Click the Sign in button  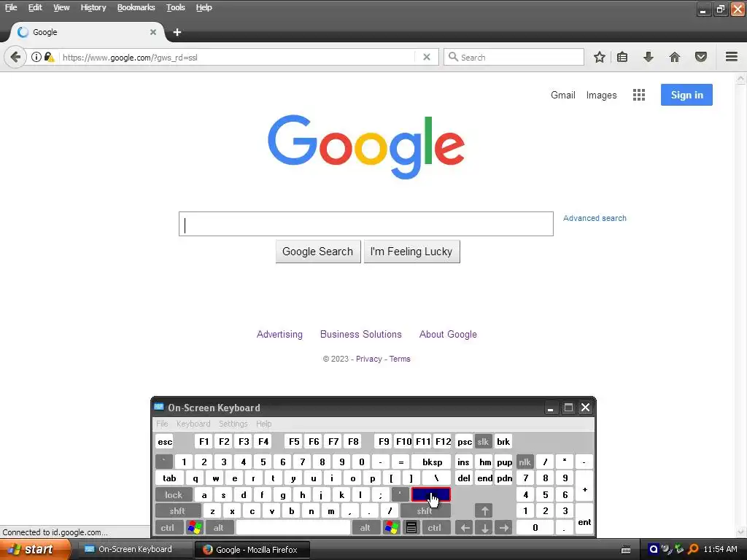point(686,95)
